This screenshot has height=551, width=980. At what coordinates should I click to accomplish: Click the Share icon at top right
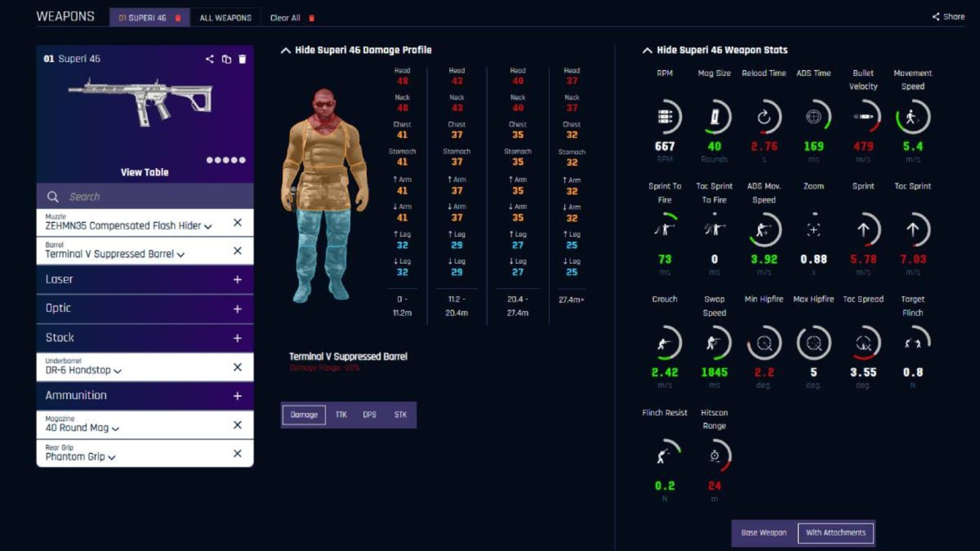coord(936,17)
